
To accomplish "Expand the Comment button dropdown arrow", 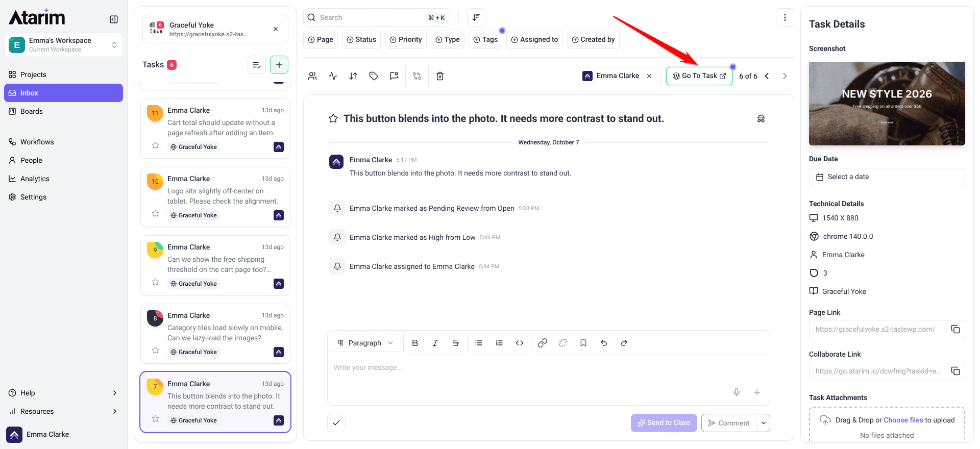I will pos(764,423).
